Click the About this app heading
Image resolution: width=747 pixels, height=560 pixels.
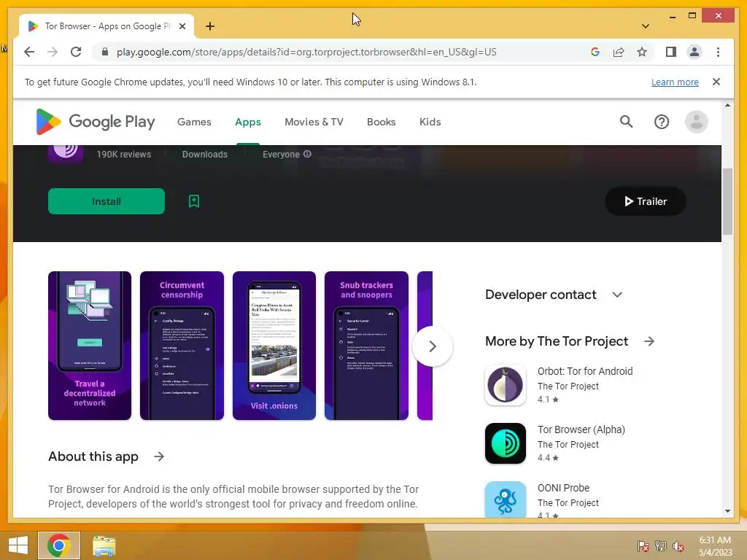tap(93, 456)
